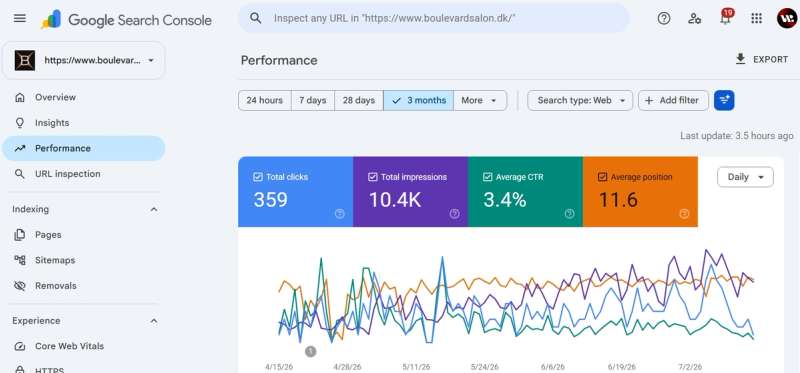Screen dimensions: 800x373
Task: Open Users and permissions icon
Action: tap(694, 18)
